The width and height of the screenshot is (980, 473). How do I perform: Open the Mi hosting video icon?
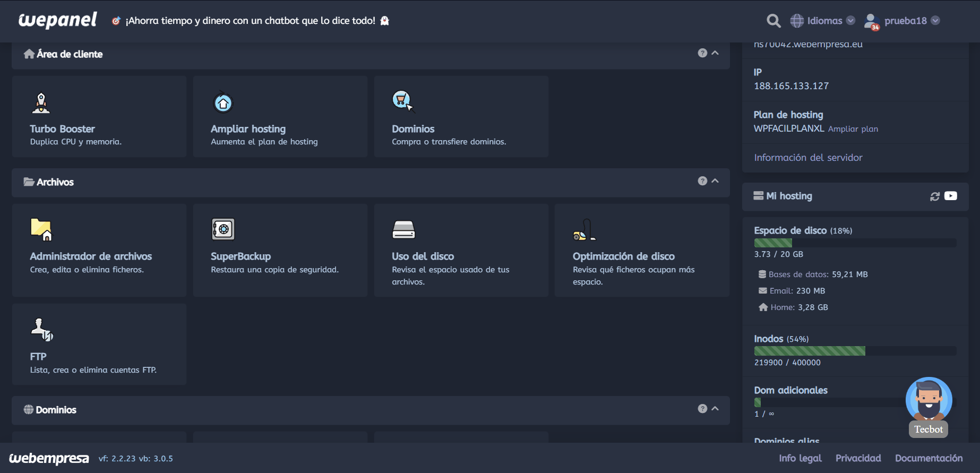point(951,196)
